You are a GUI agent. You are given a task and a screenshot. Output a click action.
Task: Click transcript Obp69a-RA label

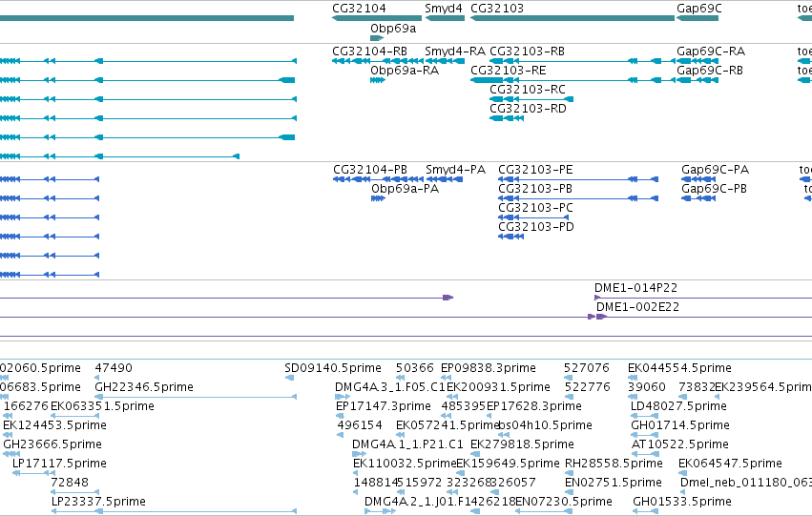(x=405, y=71)
